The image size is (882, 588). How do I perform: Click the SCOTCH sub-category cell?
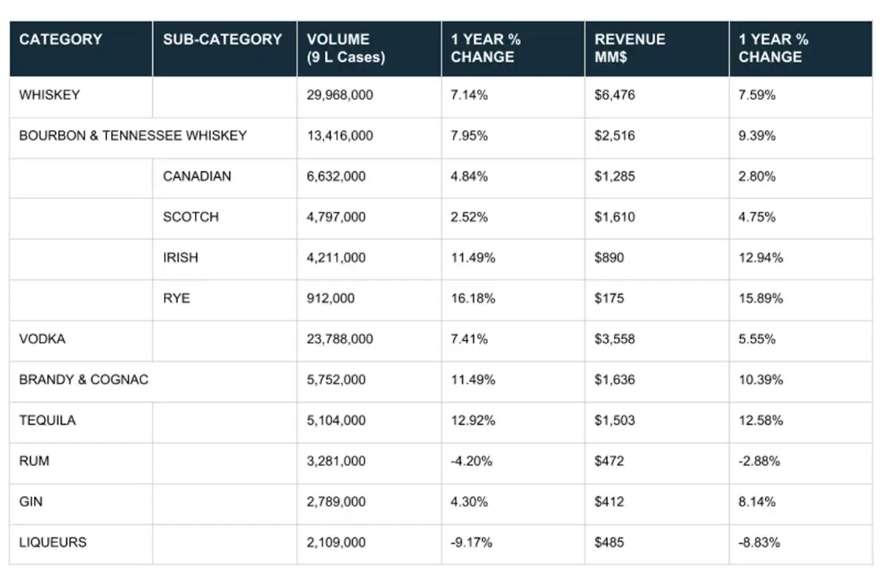pyautogui.click(x=190, y=217)
